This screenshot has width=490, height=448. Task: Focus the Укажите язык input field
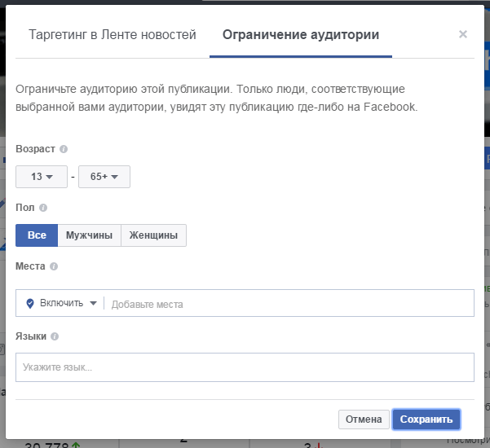pos(245,367)
